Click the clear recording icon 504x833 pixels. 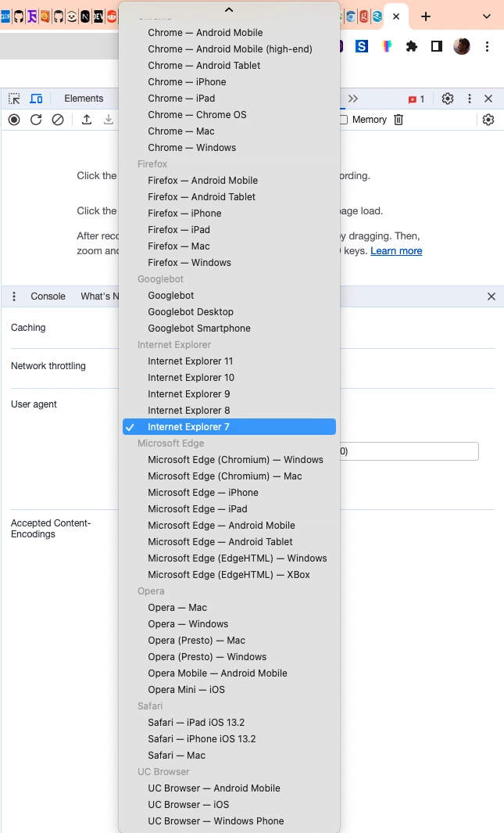tap(58, 120)
